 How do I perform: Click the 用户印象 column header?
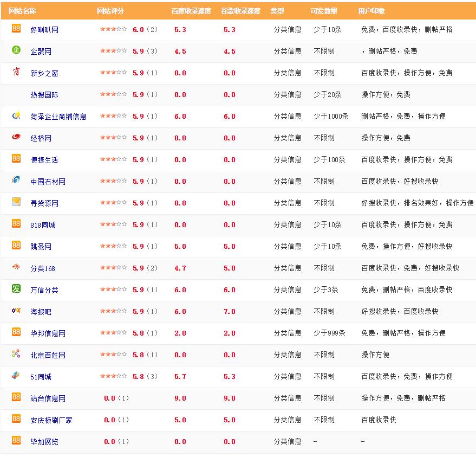[371, 11]
